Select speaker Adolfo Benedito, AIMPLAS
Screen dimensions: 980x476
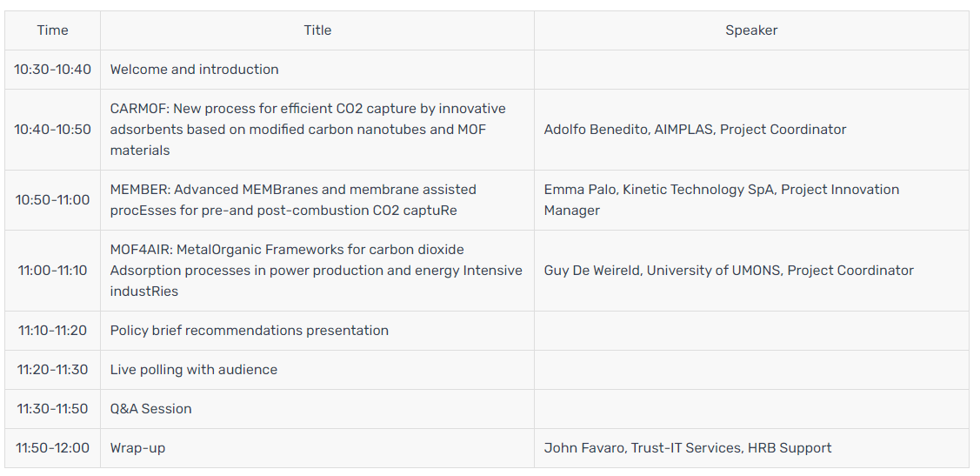pos(695,130)
